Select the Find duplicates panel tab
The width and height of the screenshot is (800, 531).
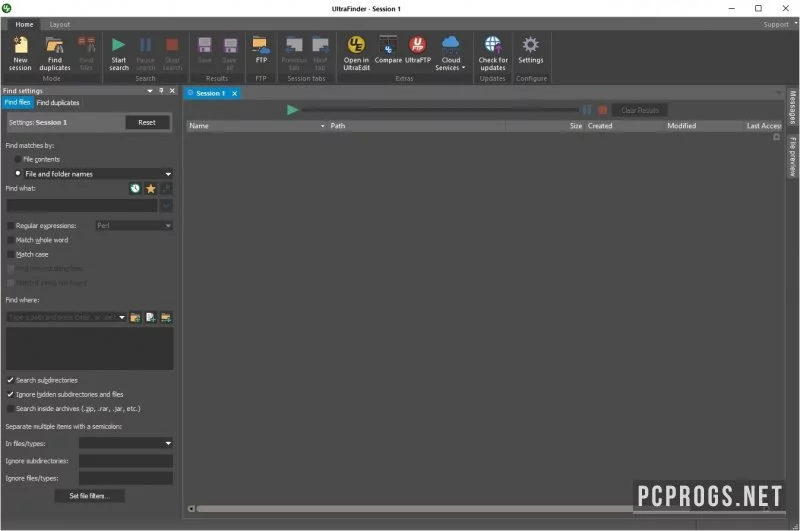[x=58, y=103]
